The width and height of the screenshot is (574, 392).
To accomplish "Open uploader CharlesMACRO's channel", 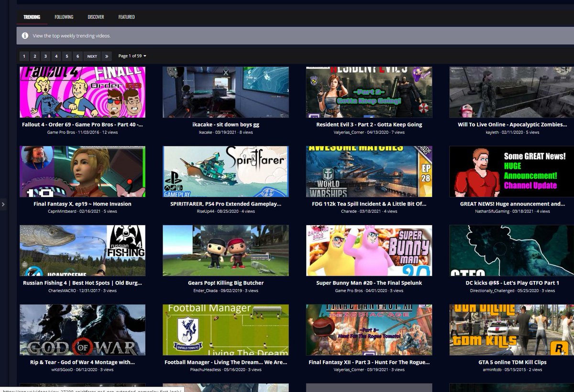I will [x=63, y=291].
